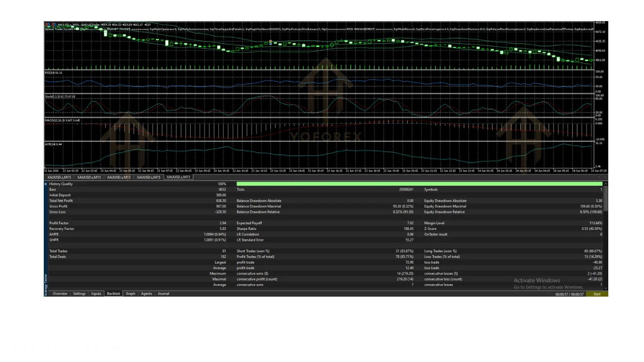644x362 pixels.
Task: Click the OnTester result label
Action: (437, 234)
